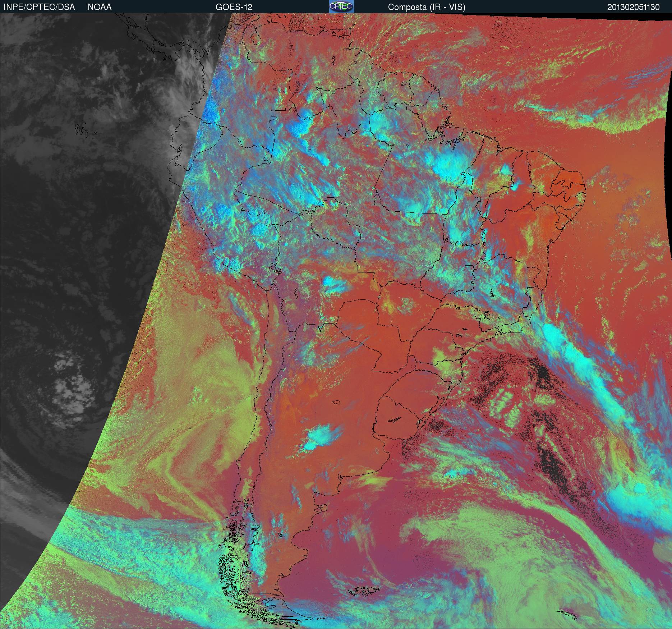Click the NOAA label in the header
Viewport: 672px width, 629px height.
100,7
